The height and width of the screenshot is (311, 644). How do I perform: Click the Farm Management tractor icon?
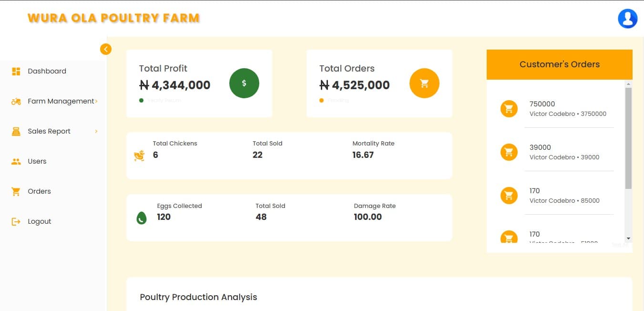click(16, 102)
